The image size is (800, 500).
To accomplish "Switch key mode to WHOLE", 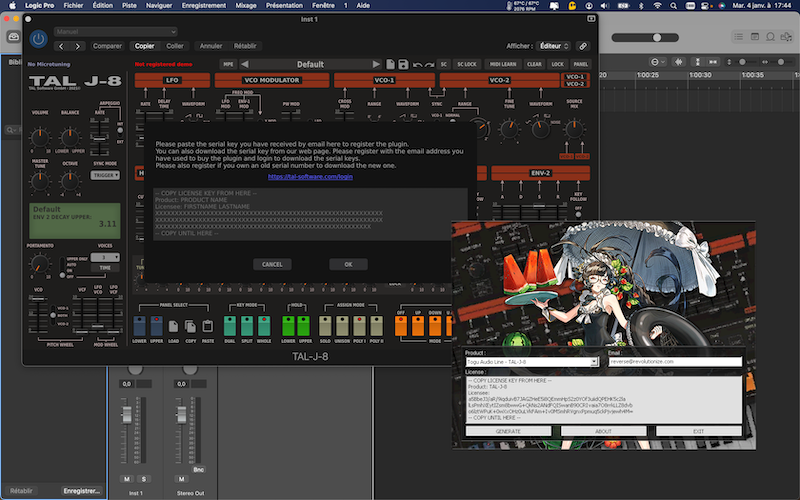I will (x=264, y=326).
